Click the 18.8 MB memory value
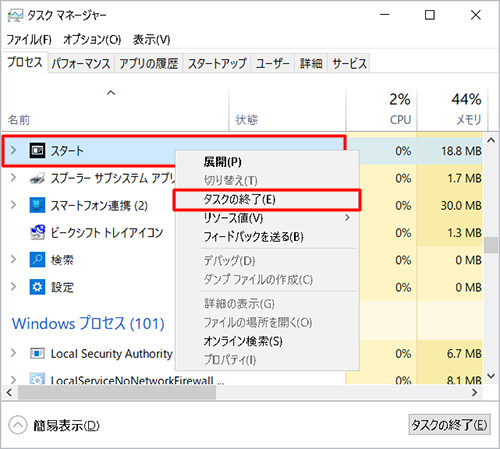Screen dimensions: 500x449 click(x=461, y=151)
